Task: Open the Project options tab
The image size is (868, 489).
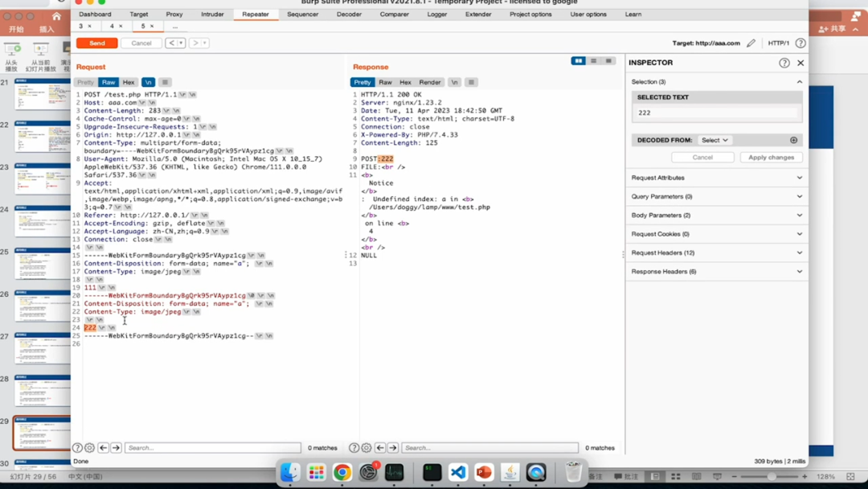Action: (x=530, y=14)
